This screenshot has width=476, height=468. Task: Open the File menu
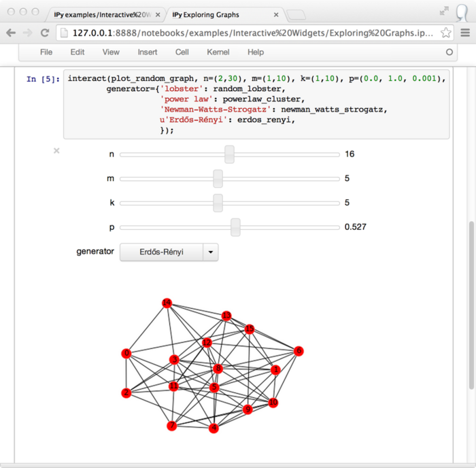(x=46, y=52)
